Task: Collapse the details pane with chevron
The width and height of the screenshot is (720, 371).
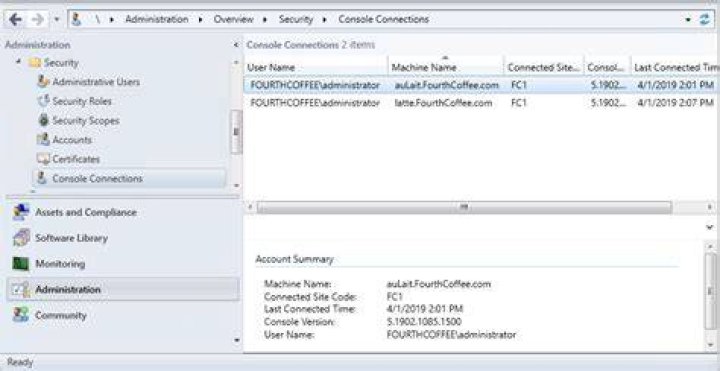Action: pos(709,227)
